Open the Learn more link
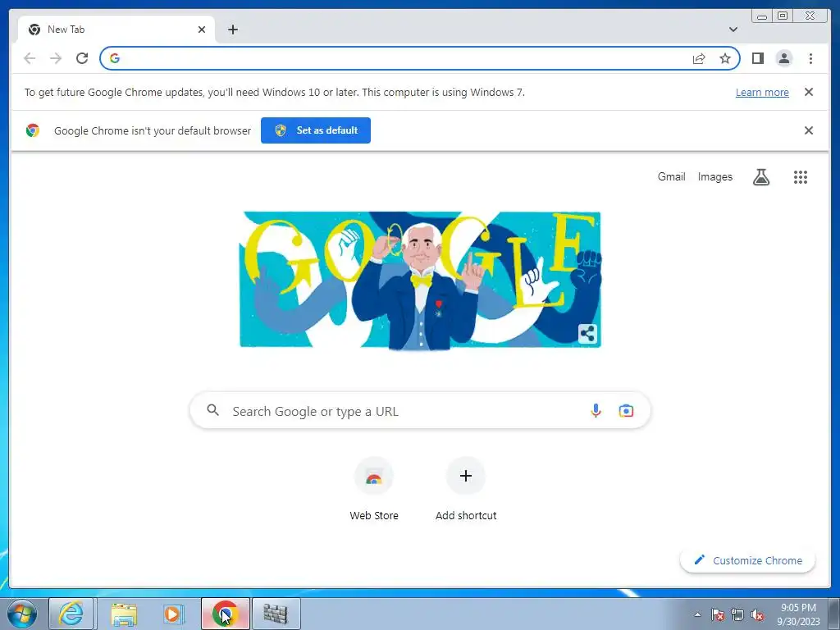The width and height of the screenshot is (840, 630). 762,92
